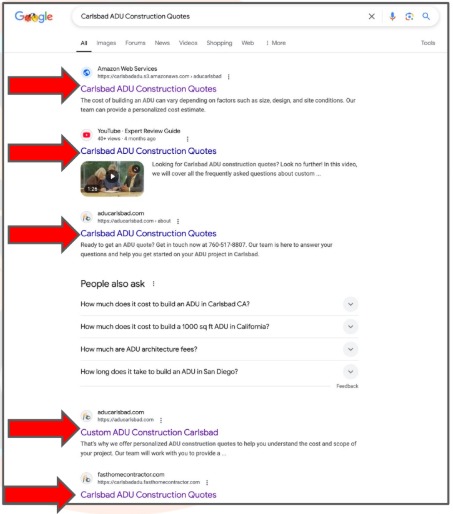Select the All search tab

84,43
